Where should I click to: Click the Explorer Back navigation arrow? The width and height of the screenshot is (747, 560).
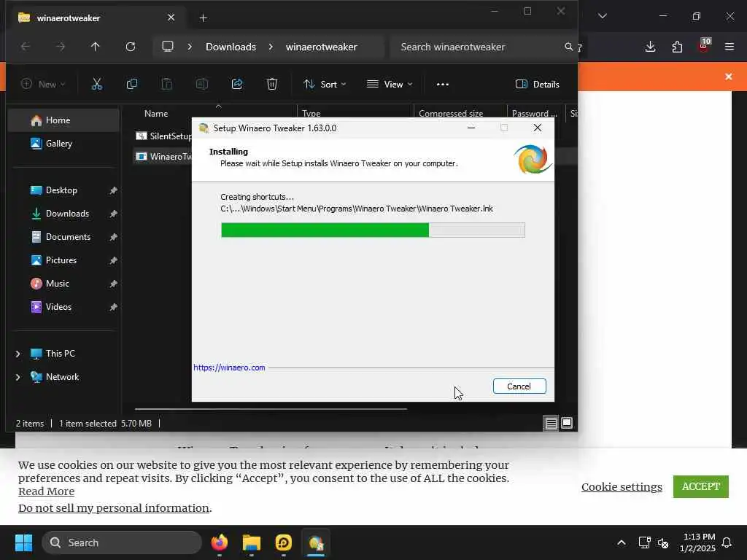[x=26, y=47]
